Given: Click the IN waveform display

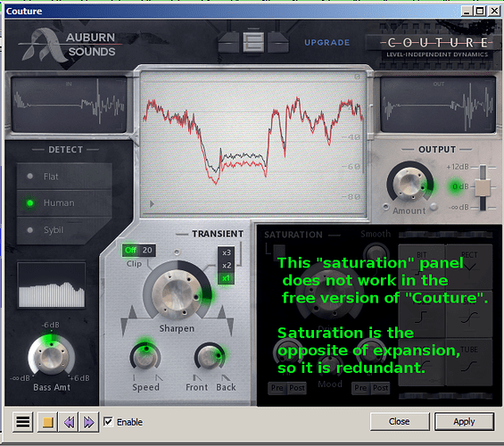Looking at the screenshot, I should 69,103.
